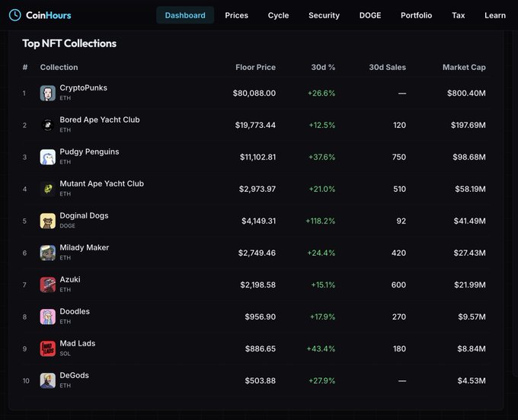
Task: Click the $11,102.81 floor price
Action: (257, 157)
